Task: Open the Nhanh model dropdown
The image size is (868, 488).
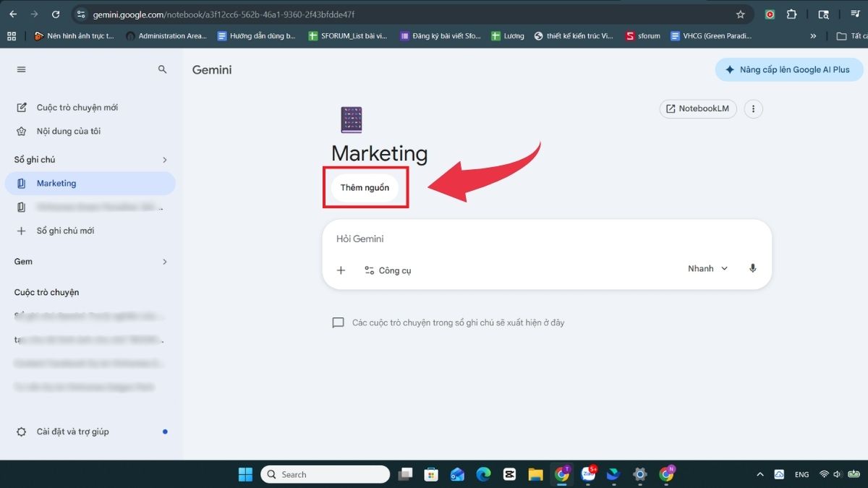Action: 707,268
